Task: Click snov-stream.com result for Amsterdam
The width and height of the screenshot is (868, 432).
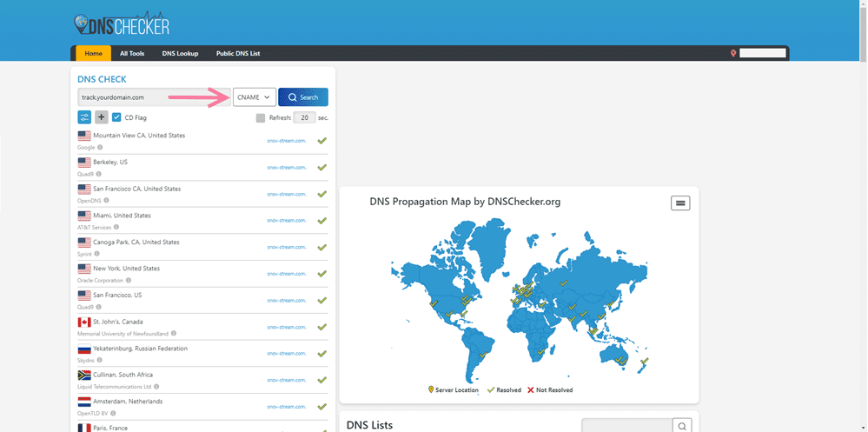Action: 286,407
